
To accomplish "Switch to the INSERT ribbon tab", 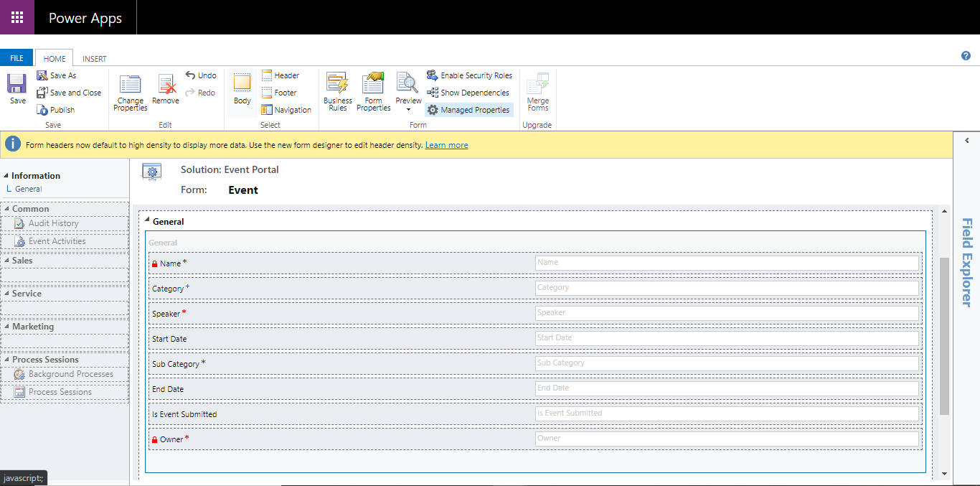I will point(94,58).
